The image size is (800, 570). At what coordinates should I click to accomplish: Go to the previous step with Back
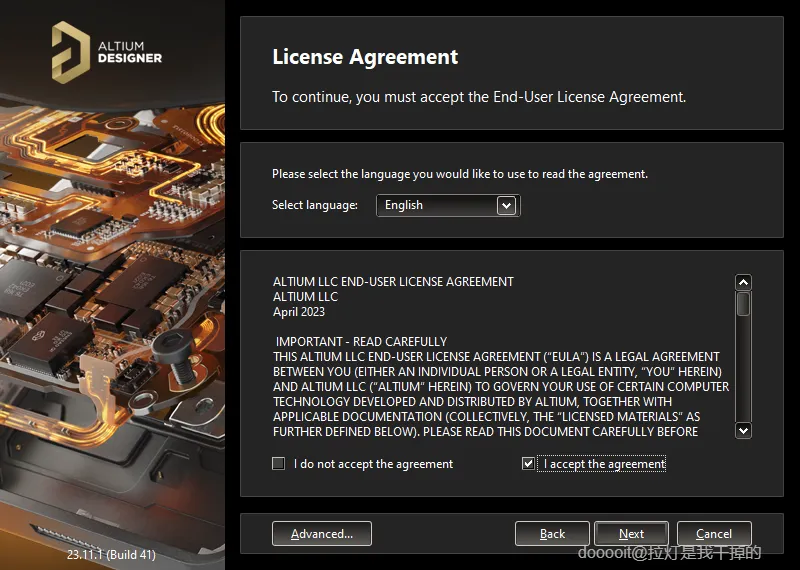[552, 534]
